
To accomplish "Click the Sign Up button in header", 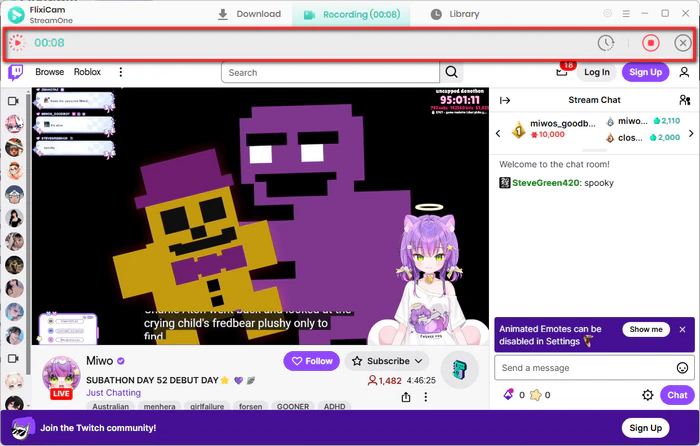I will 645,72.
